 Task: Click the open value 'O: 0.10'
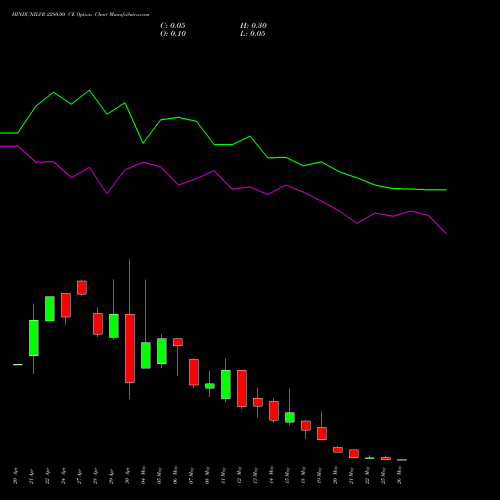(x=173, y=34)
